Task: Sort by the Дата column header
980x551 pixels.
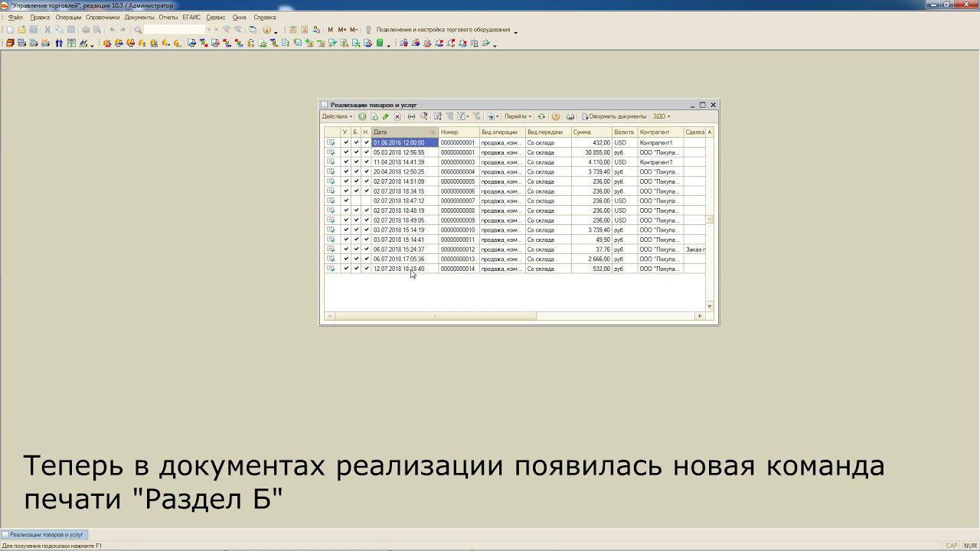Action: coord(404,132)
